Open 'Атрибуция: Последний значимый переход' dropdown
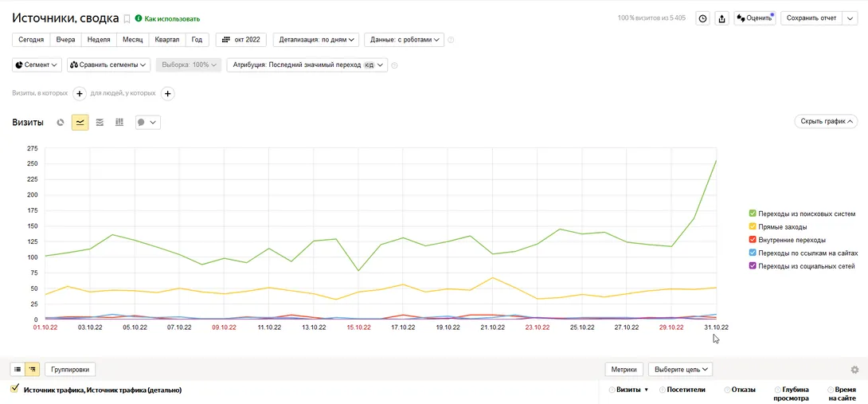The height and width of the screenshot is (404, 868). 307,65
